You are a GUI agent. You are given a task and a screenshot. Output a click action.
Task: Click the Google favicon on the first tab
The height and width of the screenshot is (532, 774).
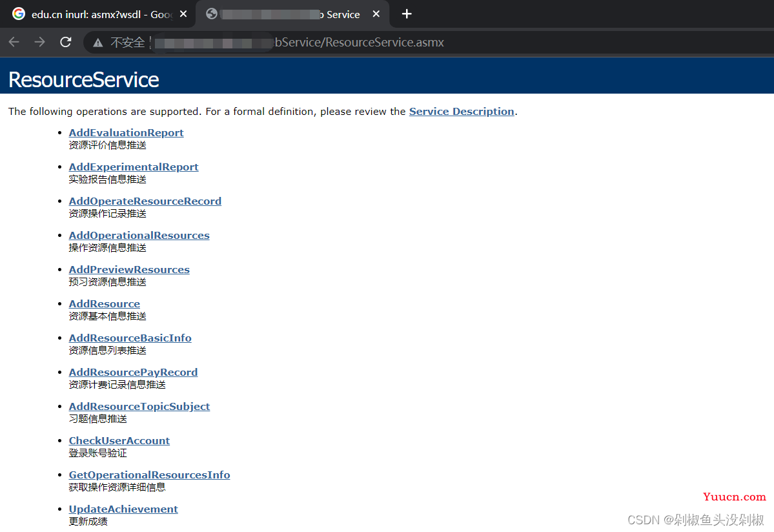(19, 14)
